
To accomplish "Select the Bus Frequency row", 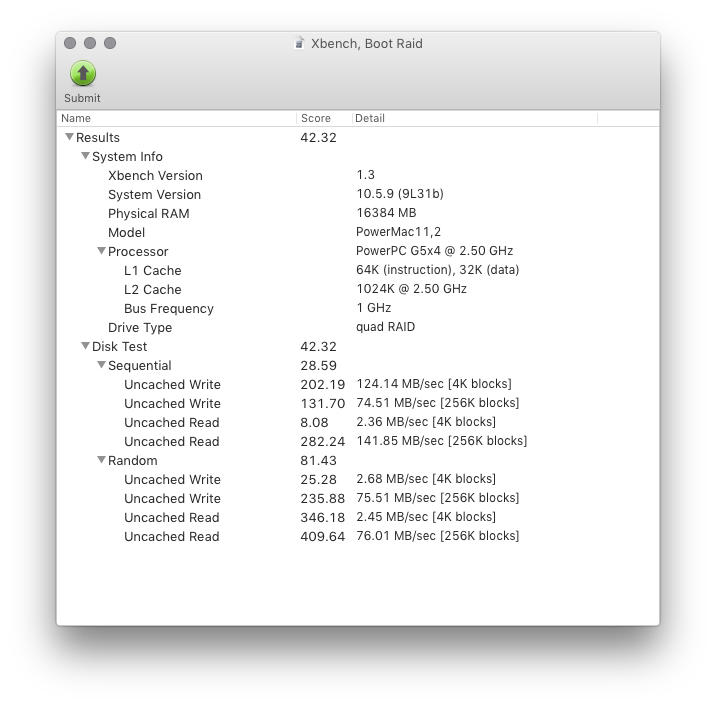I will [358, 309].
